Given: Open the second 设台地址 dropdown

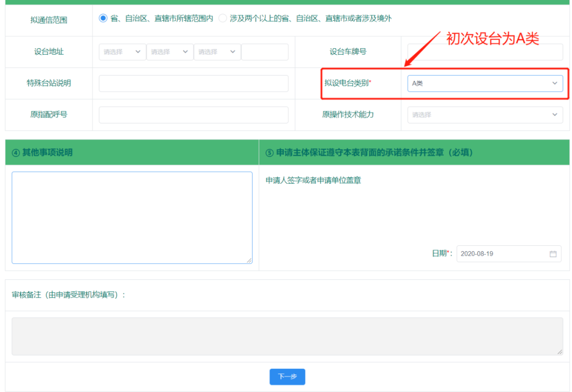Looking at the screenshot, I should [169, 52].
